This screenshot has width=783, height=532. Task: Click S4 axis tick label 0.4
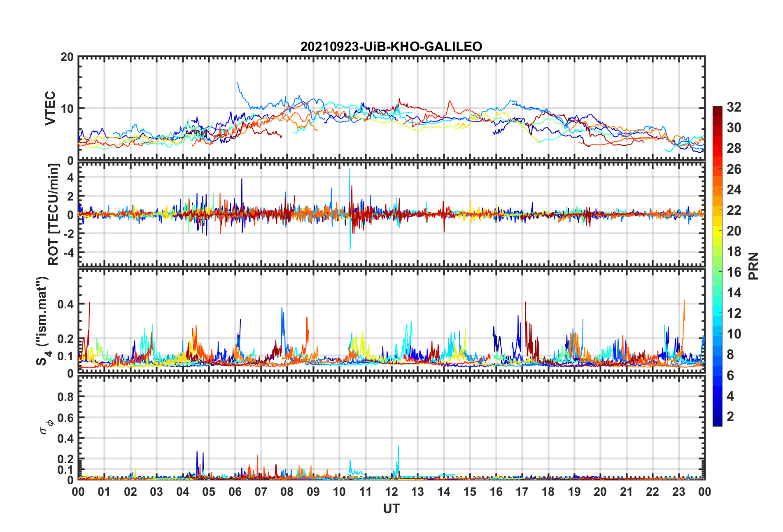pos(65,304)
